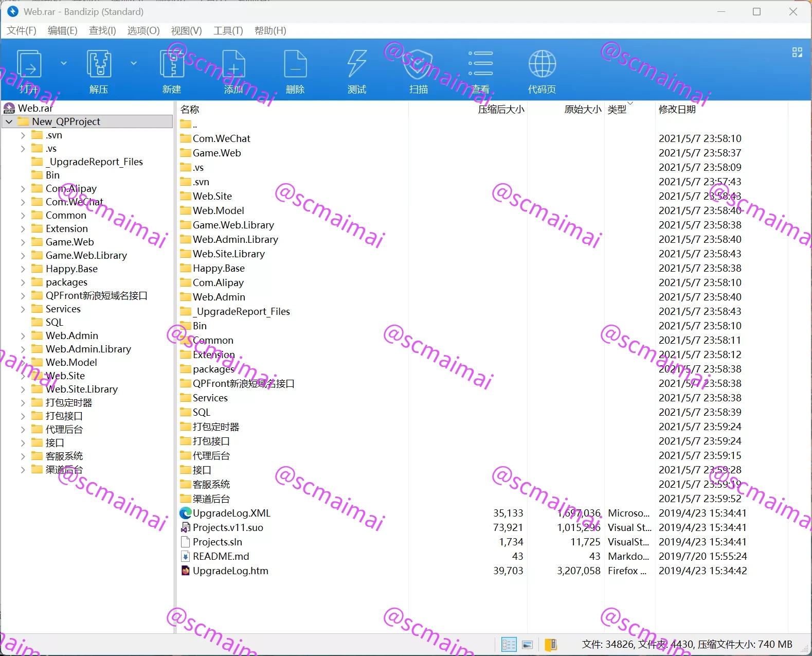Click the archive summary text in status bar
This screenshot has height=656, width=812.
(x=687, y=644)
